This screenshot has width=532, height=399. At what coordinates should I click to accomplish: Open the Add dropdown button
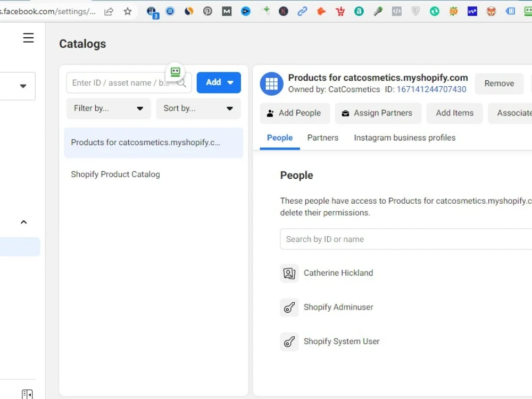tap(219, 82)
